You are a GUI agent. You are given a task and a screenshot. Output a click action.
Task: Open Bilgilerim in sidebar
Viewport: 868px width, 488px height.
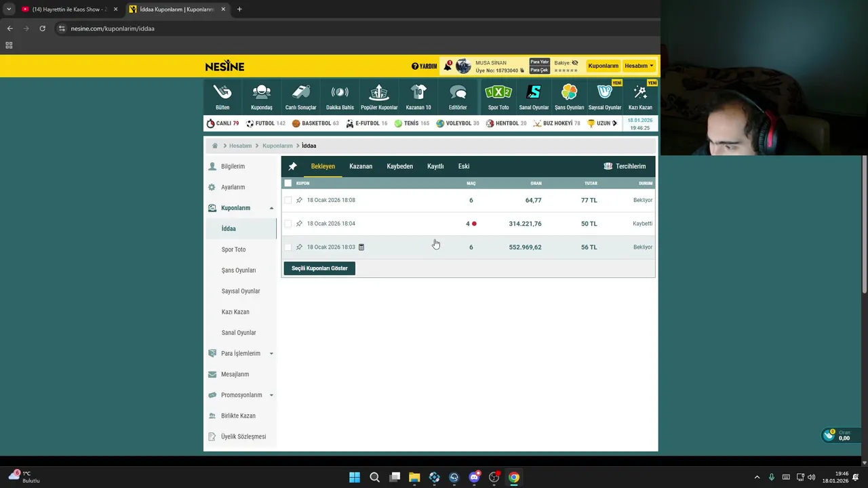pyautogui.click(x=233, y=166)
